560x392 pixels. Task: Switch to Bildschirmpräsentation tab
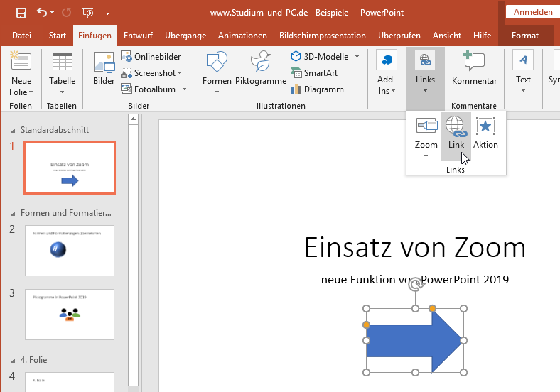click(323, 36)
